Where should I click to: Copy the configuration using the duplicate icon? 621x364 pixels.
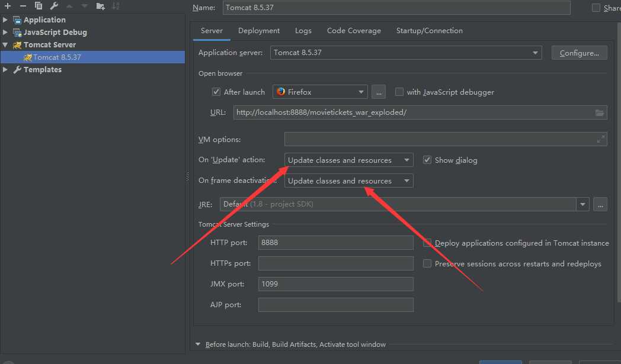click(39, 6)
